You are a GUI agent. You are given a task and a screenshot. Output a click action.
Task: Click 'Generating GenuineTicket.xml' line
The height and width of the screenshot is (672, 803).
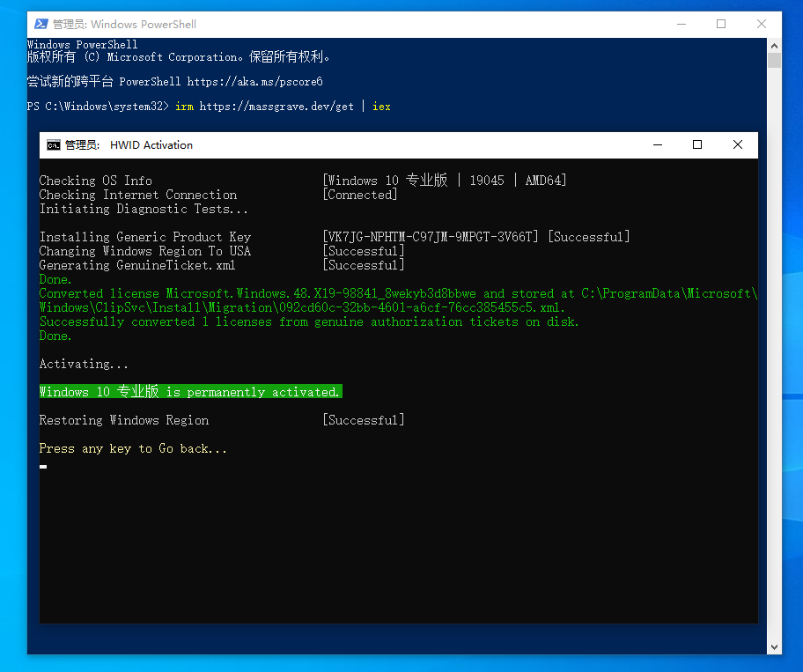(137, 265)
